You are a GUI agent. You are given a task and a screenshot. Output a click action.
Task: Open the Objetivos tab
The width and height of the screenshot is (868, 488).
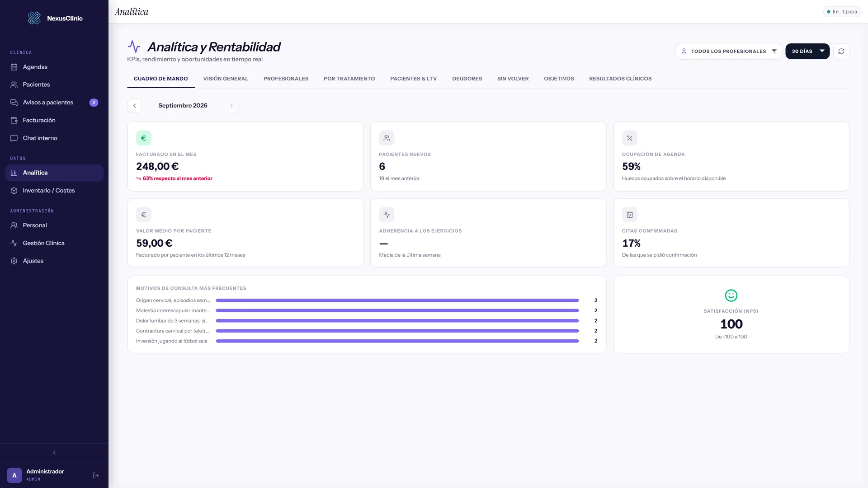[559, 79]
